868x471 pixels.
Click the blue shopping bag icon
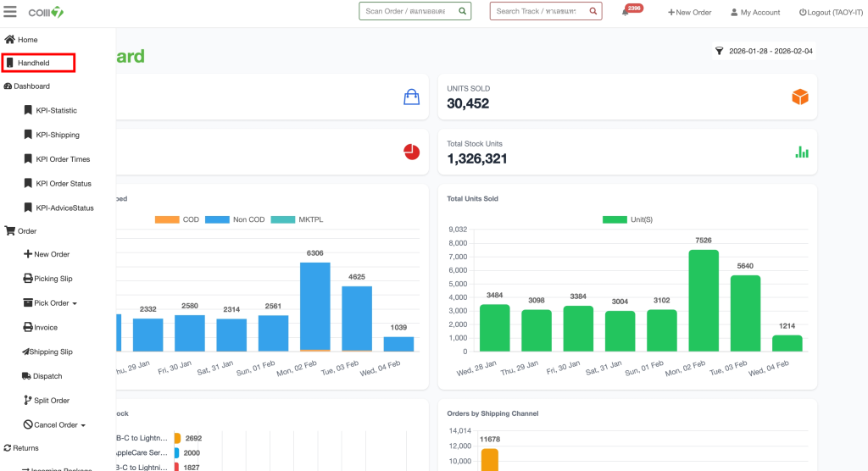pos(411,97)
